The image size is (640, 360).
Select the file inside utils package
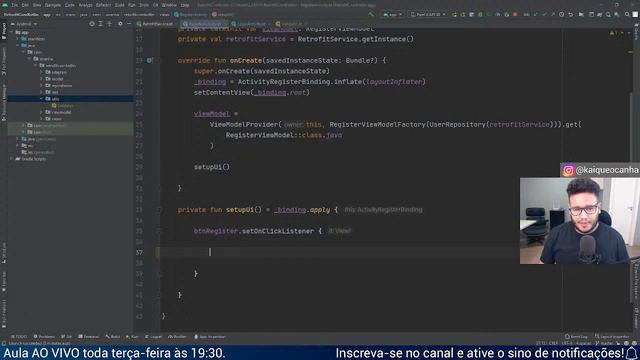click(62, 106)
